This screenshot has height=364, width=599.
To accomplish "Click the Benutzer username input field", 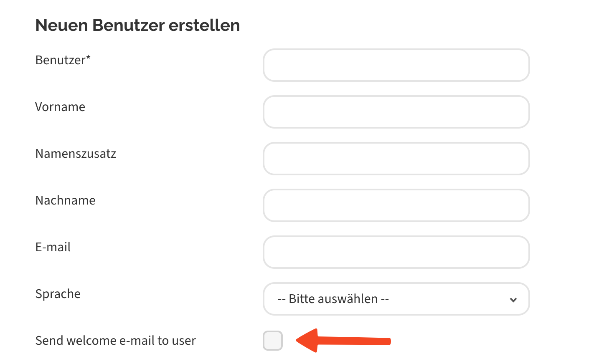I will 396,65.
